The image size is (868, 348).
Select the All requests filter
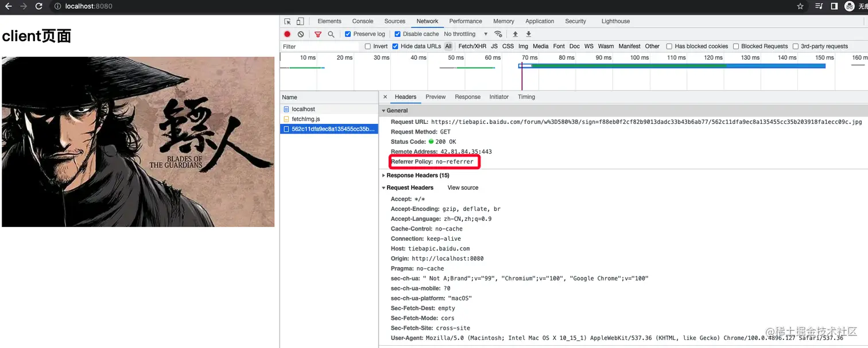pyautogui.click(x=448, y=46)
